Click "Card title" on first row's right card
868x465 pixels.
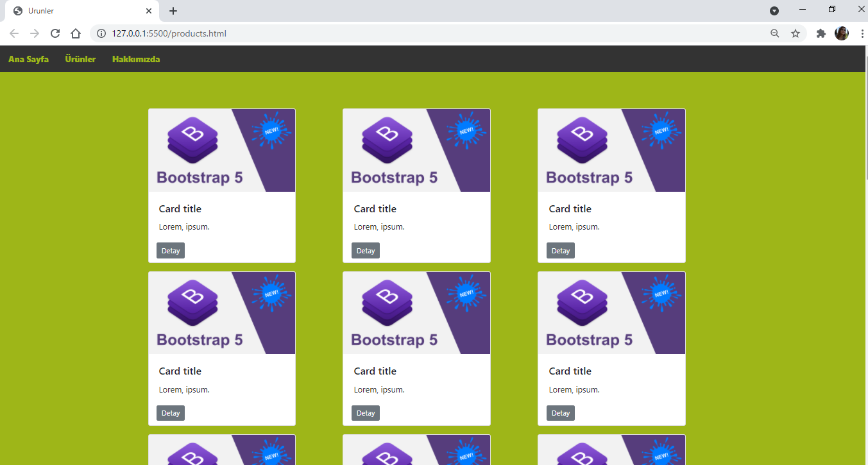click(570, 209)
